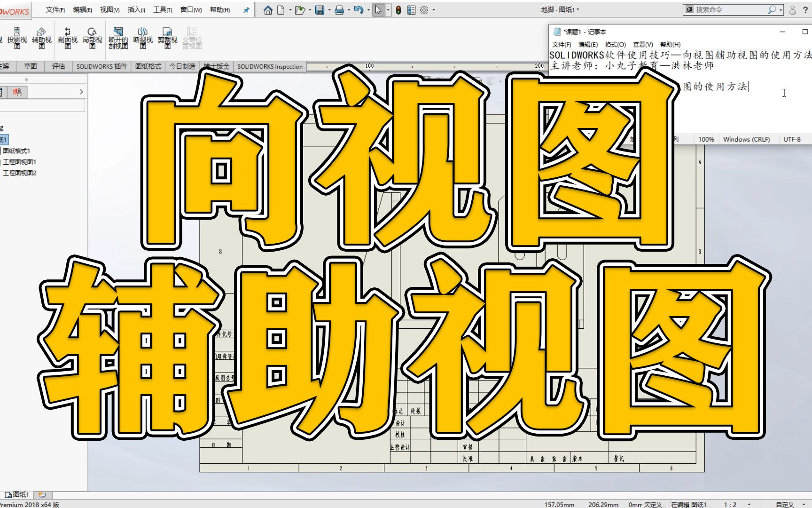
Task: Open 编辑(E) menu in Notepad window
Action: tap(588, 44)
